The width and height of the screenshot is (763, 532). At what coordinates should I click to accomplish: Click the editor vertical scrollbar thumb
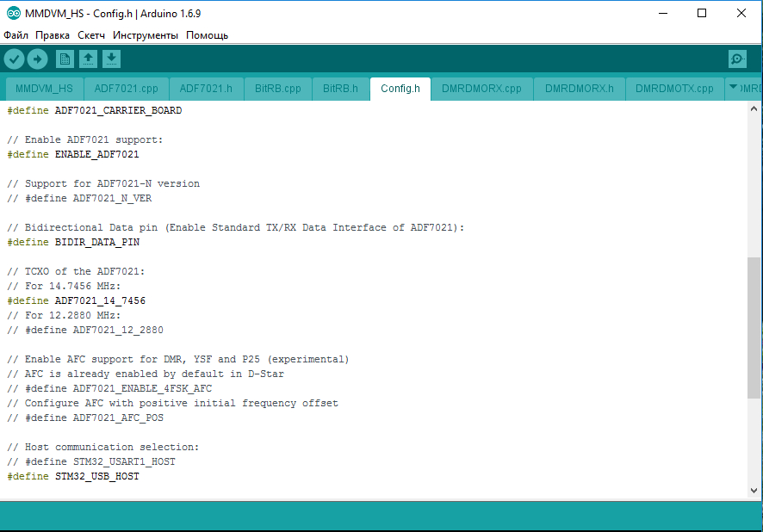[x=754, y=325]
